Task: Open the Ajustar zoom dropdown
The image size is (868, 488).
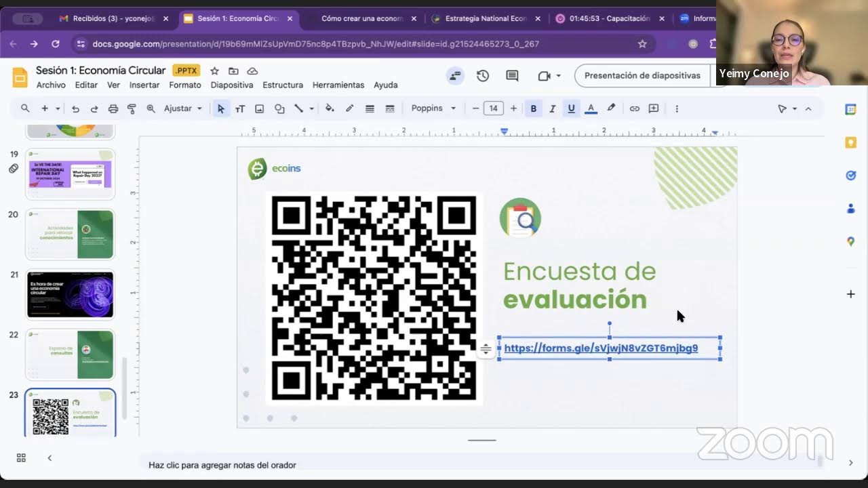Action: 183,108
